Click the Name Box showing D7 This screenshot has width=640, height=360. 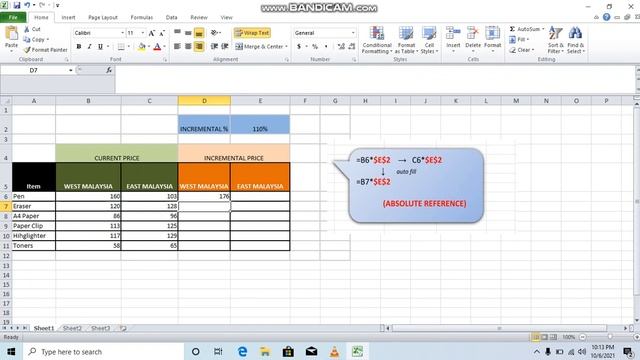[x=33, y=70]
